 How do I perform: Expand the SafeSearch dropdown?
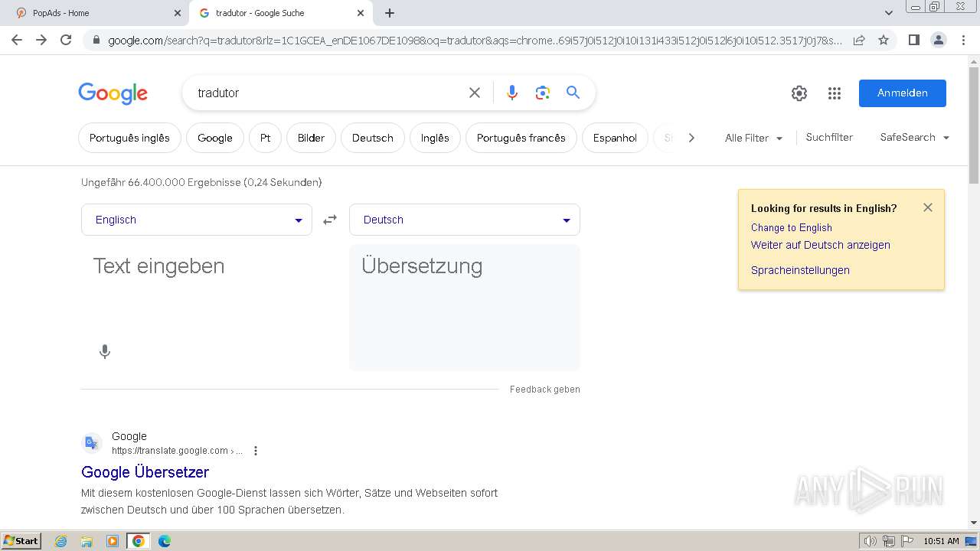(915, 137)
